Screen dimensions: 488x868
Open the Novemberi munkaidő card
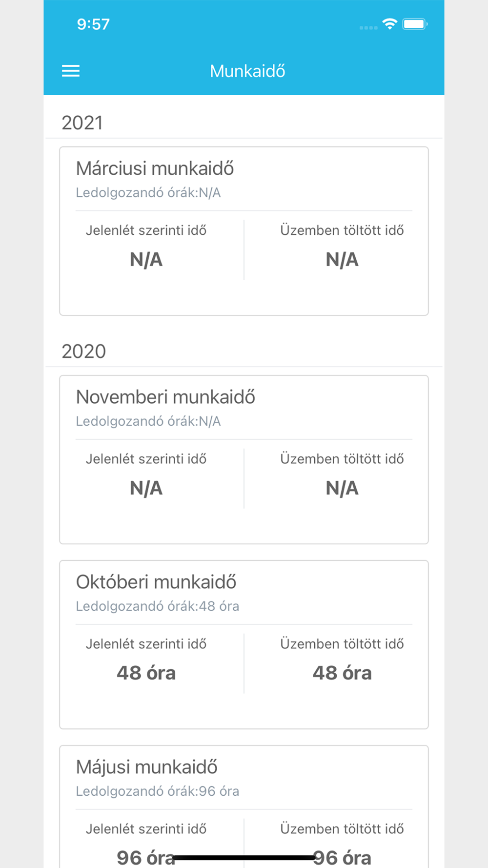pyautogui.click(x=244, y=459)
